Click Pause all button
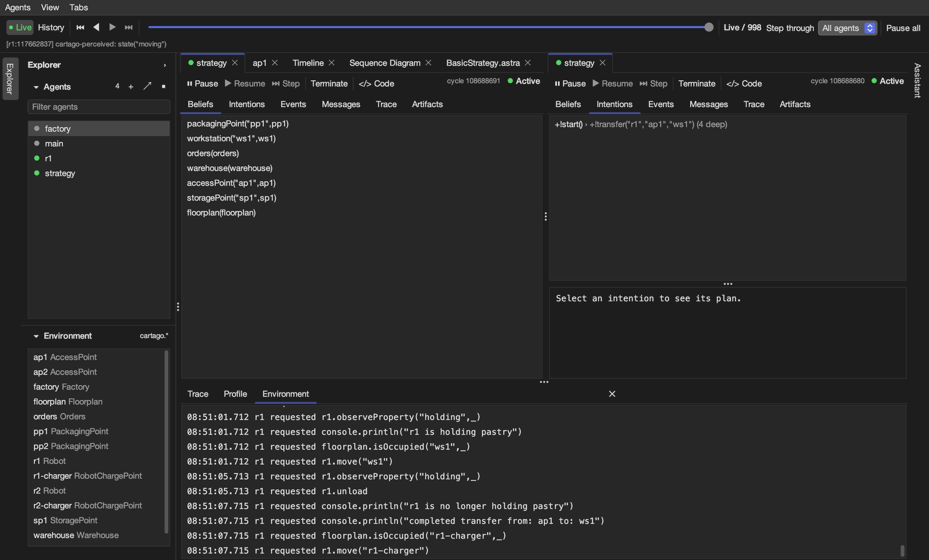The height and width of the screenshot is (560, 929). 903,28
